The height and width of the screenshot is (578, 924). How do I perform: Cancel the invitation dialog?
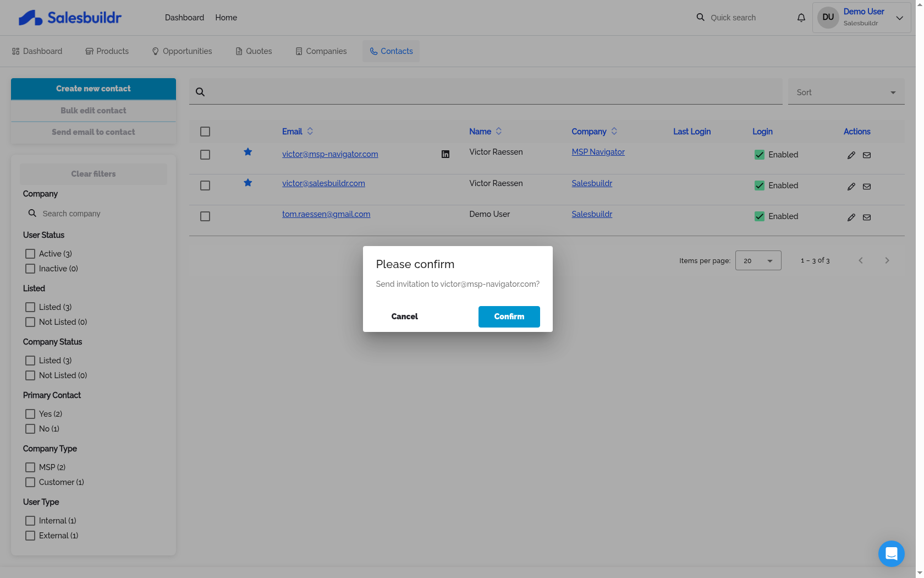click(405, 317)
